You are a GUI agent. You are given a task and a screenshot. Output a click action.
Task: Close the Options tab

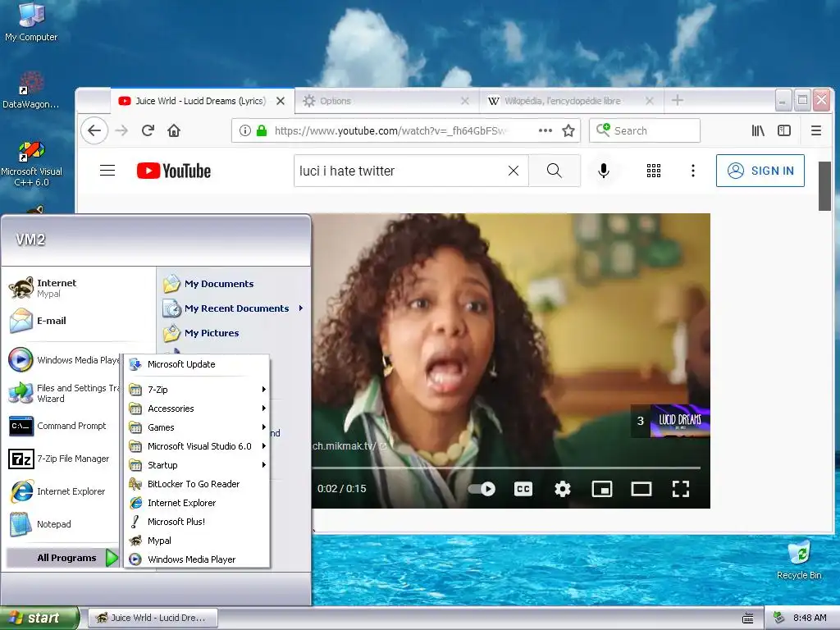464,101
